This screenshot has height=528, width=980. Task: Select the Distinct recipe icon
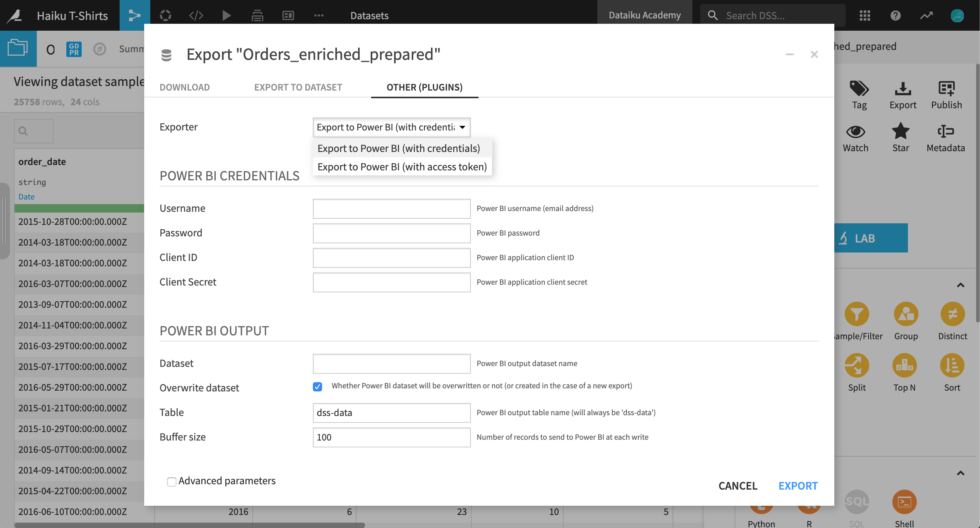click(x=952, y=315)
